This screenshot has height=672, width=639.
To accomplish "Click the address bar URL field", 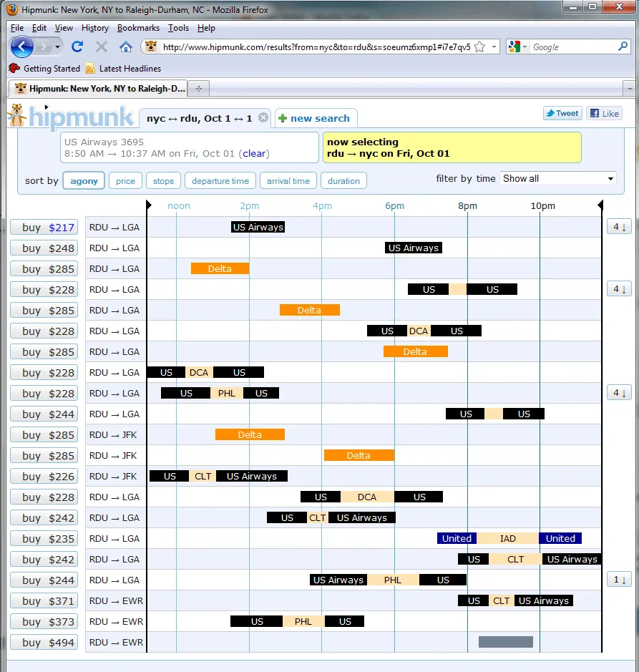I will point(316,47).
